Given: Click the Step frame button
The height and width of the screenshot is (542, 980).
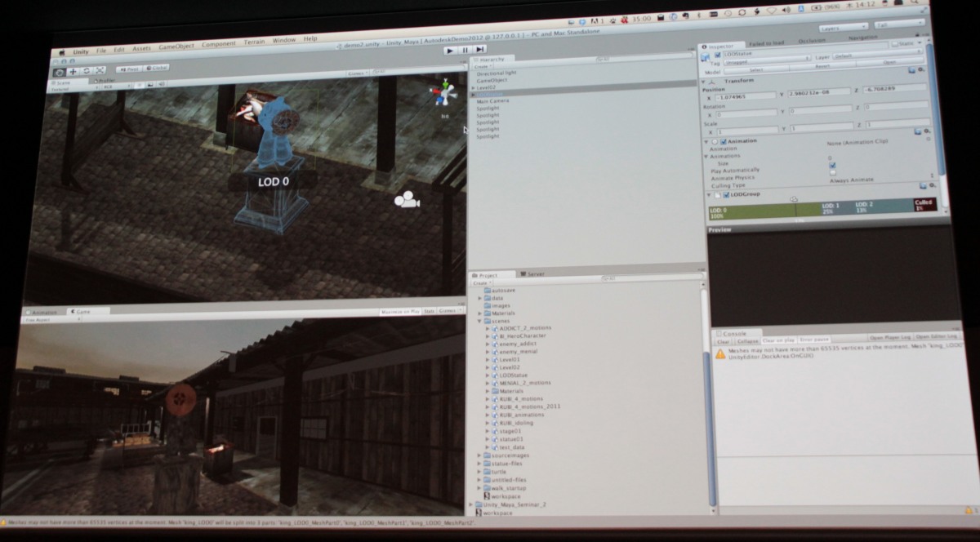Looking at the screenshot, I should coord(480,50).
